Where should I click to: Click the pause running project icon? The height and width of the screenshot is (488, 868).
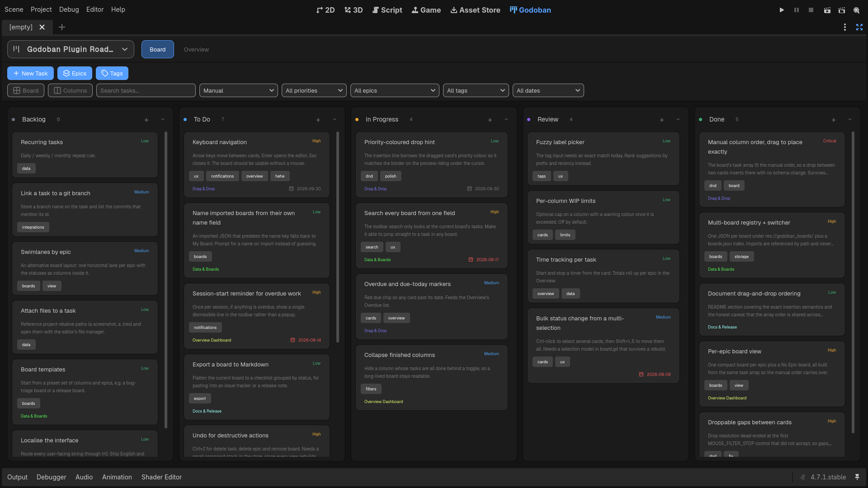coord(797,10)
